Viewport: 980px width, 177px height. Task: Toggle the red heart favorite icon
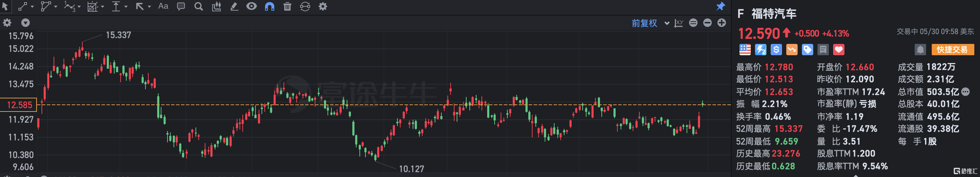coord(838,50)
